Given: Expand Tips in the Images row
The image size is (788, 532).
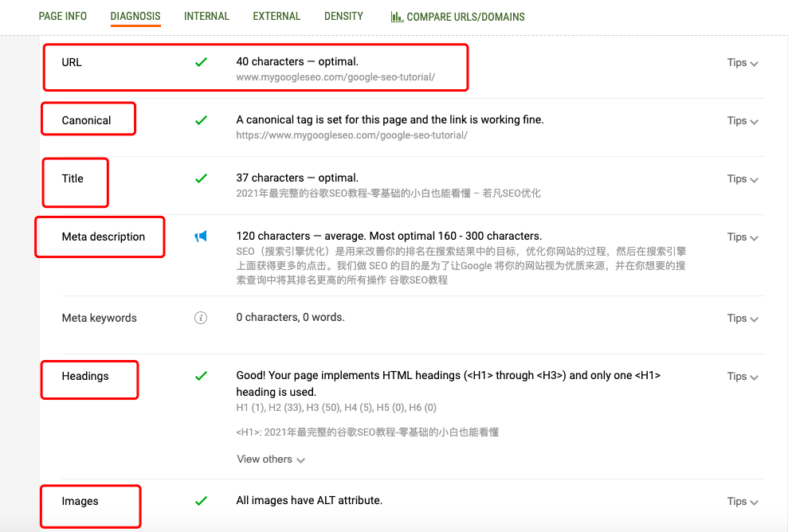Looking at the screenshot, I should click(x=742, y=501).
